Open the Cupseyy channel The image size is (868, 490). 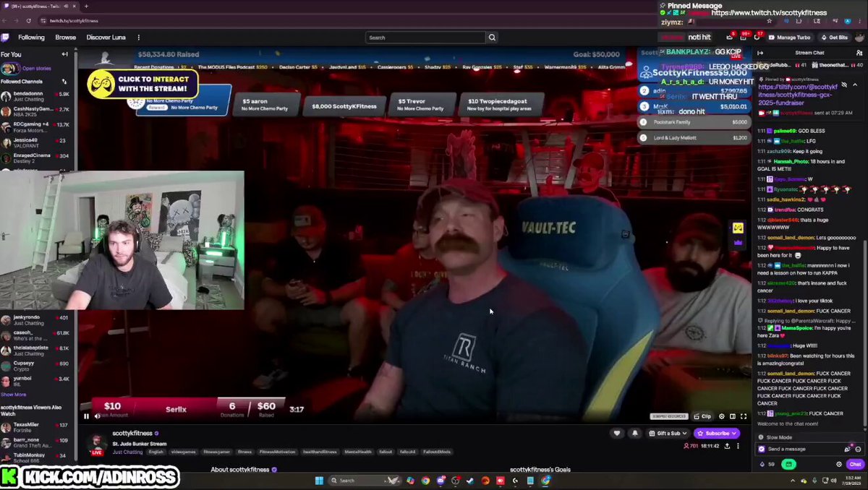tap(35, 366)
